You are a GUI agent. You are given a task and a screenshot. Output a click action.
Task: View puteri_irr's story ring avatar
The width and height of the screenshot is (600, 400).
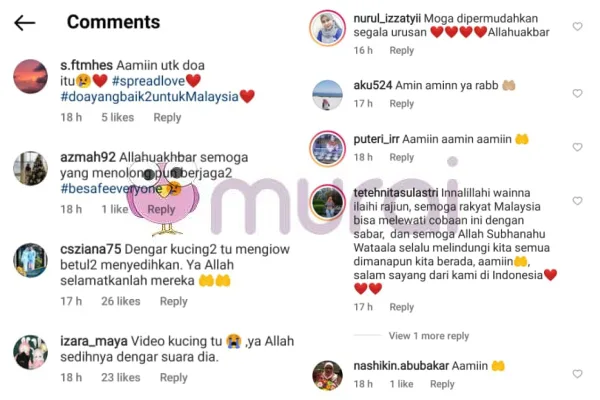tap(328, 149)
